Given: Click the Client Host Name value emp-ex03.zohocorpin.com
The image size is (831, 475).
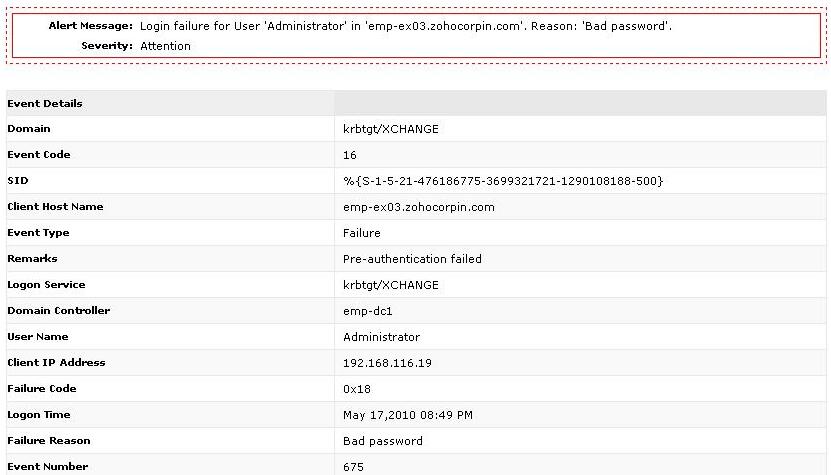Looking at the screenshot, I should (418, 207).
